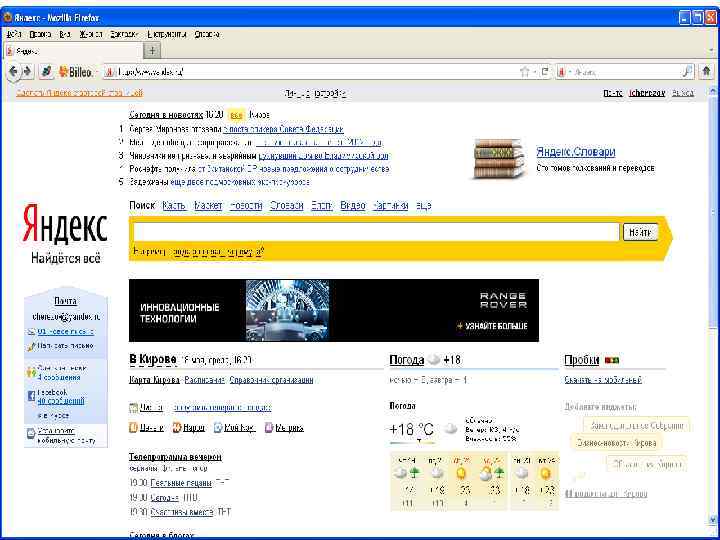Click the Народ service icon
This screenshot has width=720, height=540.
point(177,428)
